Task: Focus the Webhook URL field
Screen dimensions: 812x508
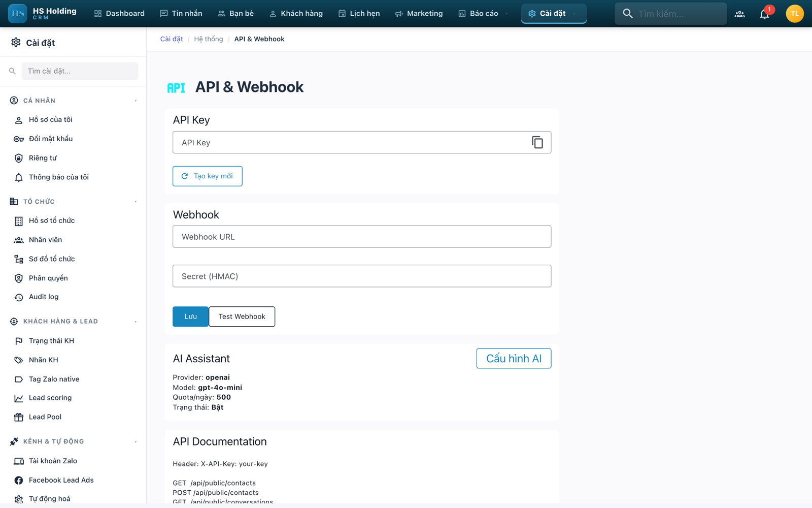Action: pyautogui.click(x=362, y=237)
